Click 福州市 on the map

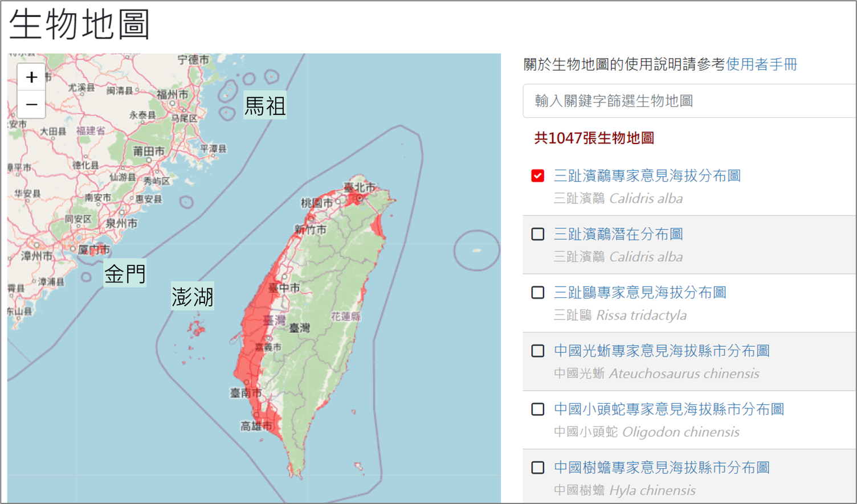click(x=172, y=94)
